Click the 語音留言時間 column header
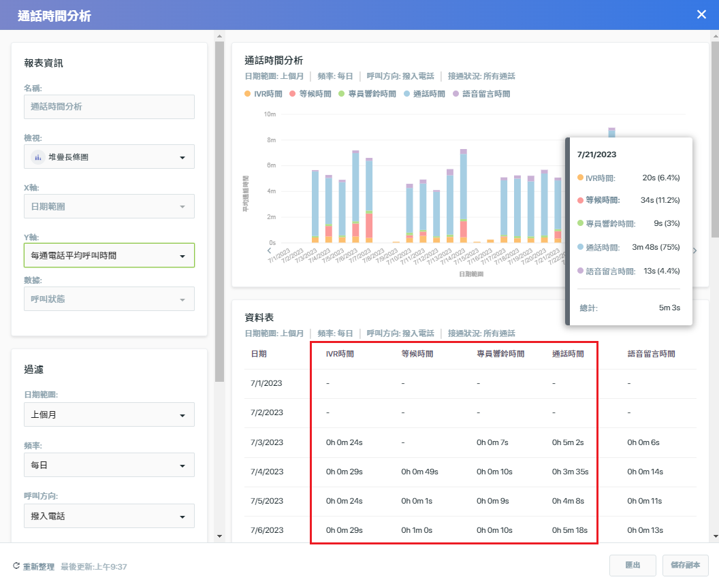The width and height of the screenshot is (719, 588). click(x=651, y=354)
